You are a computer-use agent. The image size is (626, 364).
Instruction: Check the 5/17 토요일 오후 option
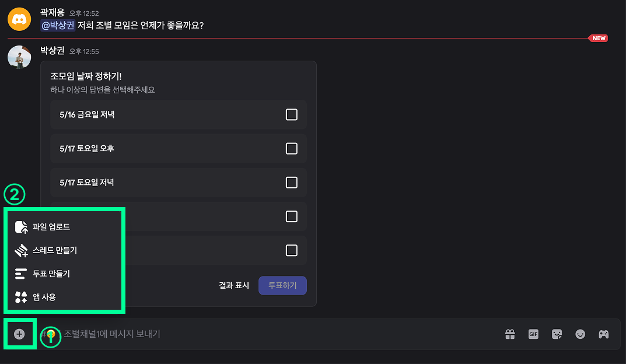[292, 149]
